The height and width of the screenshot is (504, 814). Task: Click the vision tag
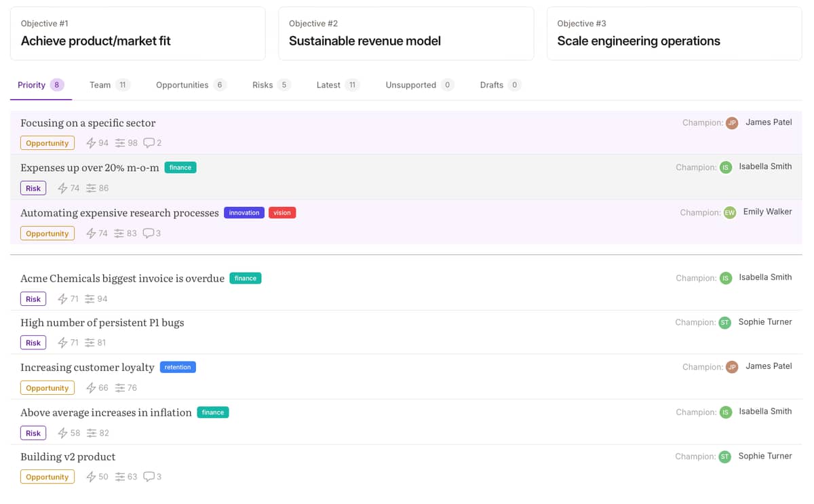click(x=282, y=213)
